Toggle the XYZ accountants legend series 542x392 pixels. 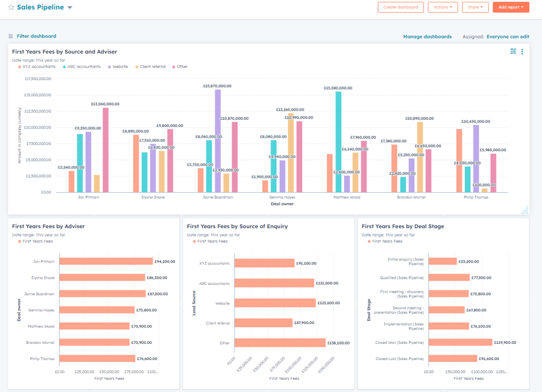click(x=37, y=67)
